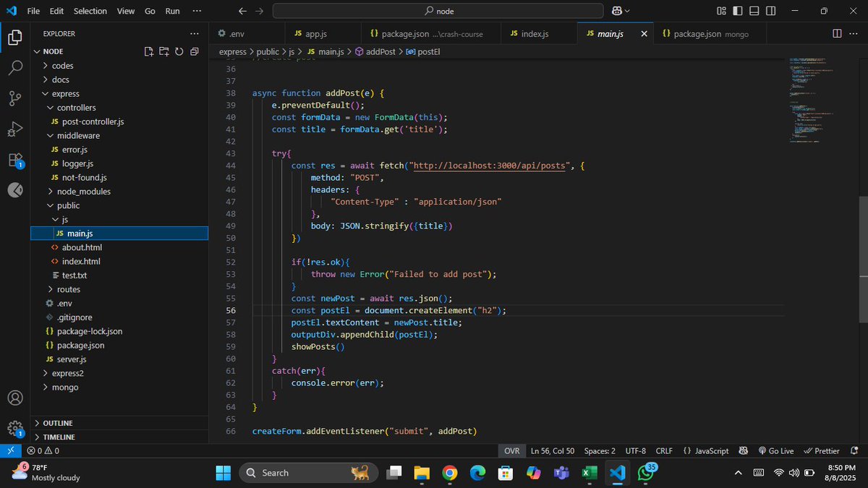This screenshot has width=868, height=488.
Task: Collapse the middleware folder
Action: coord(119,135)
